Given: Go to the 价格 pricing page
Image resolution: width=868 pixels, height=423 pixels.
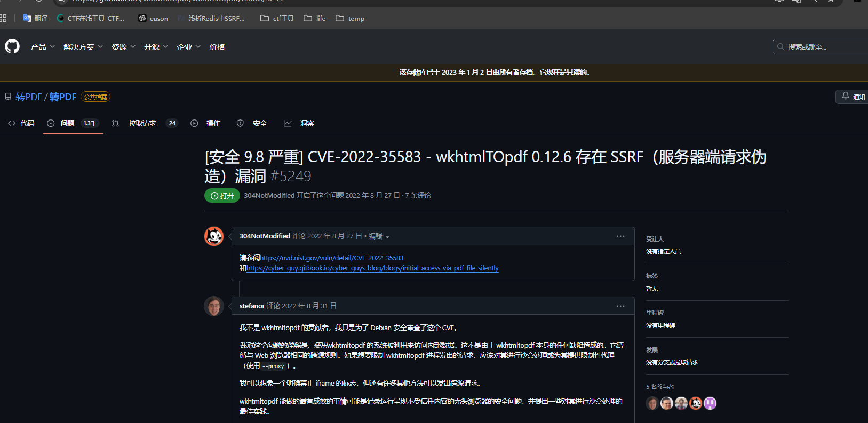Looking at the screenshot, I should tap(217, 47).
